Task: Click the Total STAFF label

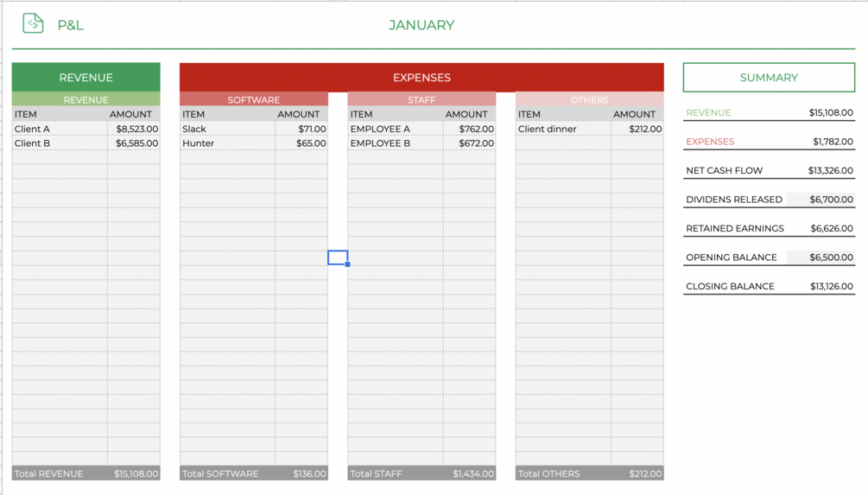Action: point(376,473)
